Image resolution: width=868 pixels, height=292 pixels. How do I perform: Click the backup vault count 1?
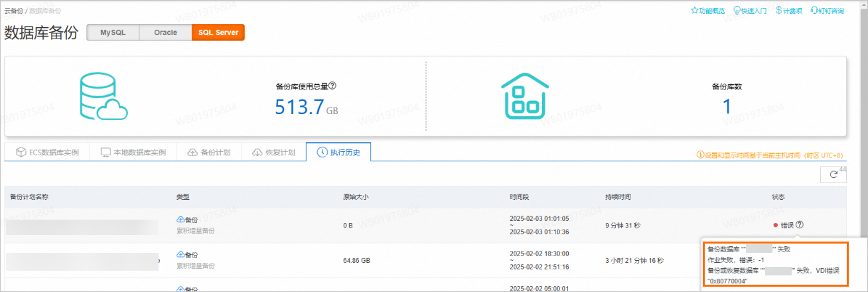[727, 106]
